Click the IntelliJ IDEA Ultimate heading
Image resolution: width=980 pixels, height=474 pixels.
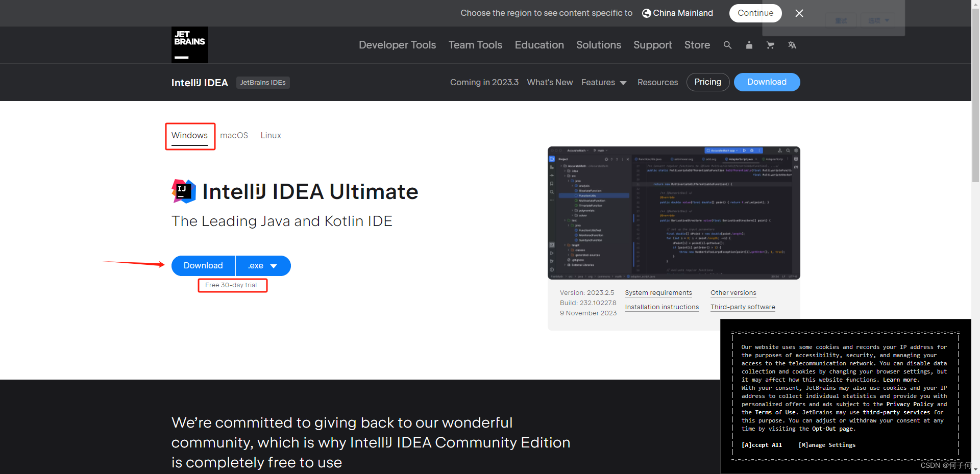(x=310, y=192)
